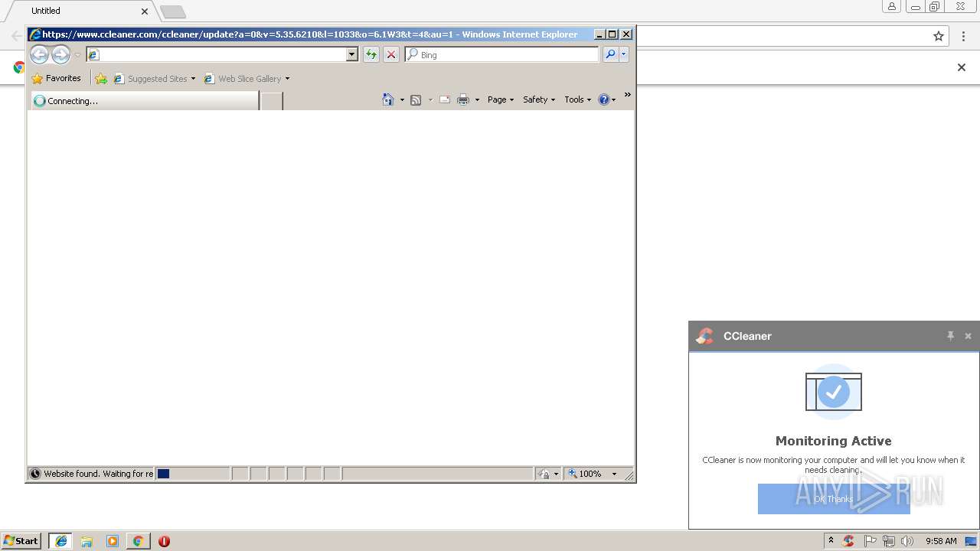This screenshot has width=980, height=551.
Task: Switch to Chrome from taskbar
Action: point(138,541)
